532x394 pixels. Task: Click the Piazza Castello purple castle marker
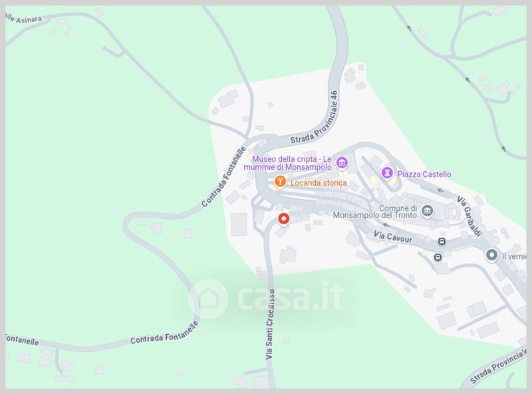[387, 173]
